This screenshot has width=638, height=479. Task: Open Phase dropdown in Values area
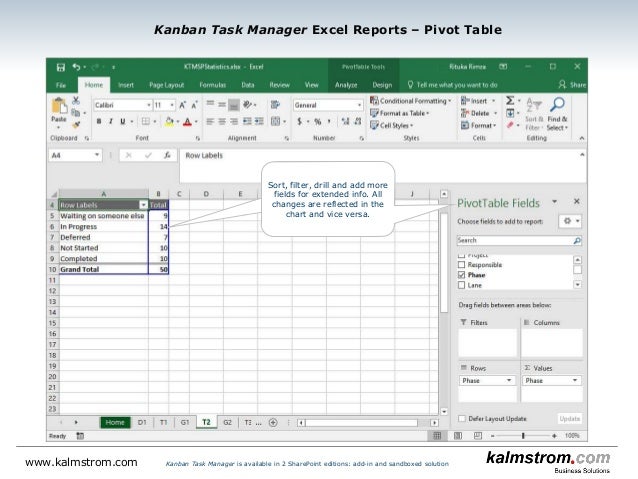point(575,381)
